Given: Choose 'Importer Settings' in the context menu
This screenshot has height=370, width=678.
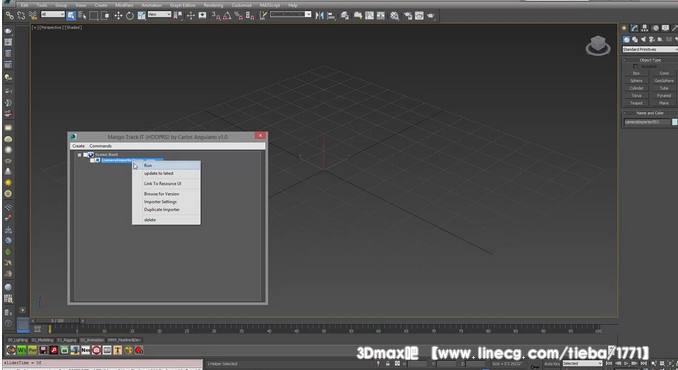Looking at the screenshot, I should pyautogui.click(x=166, y=202).
